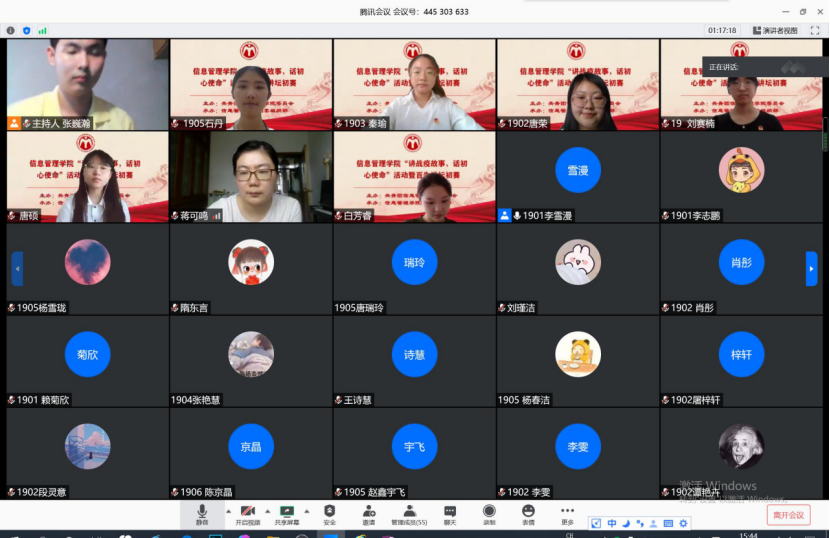Go to next page of participants
Image resolution: width=830 pixels, height=538 pixels.
(x=811, y=268)
